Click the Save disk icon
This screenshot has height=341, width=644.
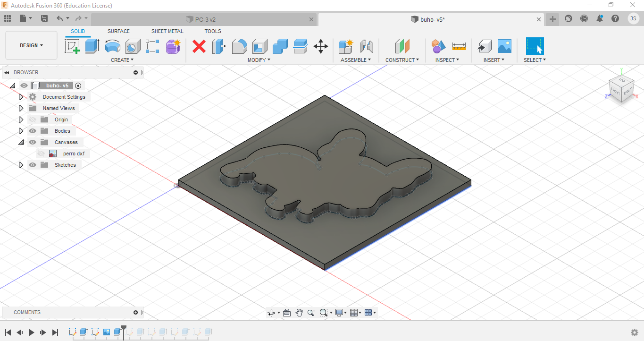coord(44,18)
